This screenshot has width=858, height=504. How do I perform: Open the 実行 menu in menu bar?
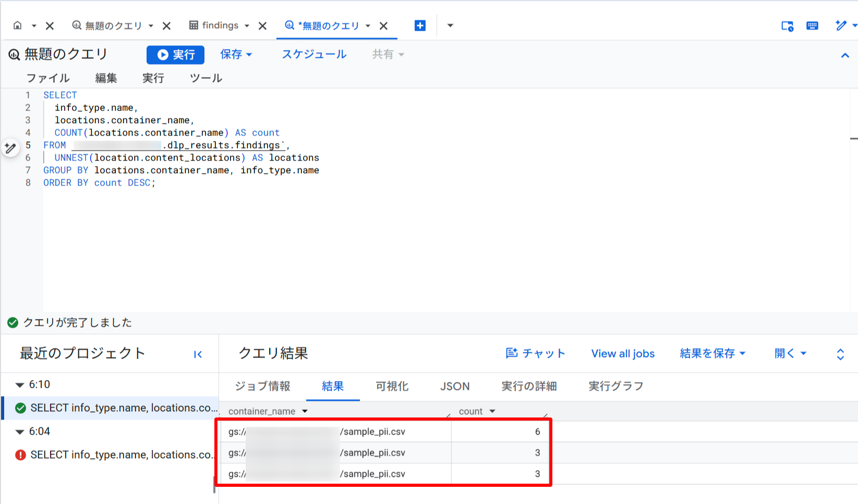click(153, 78)
